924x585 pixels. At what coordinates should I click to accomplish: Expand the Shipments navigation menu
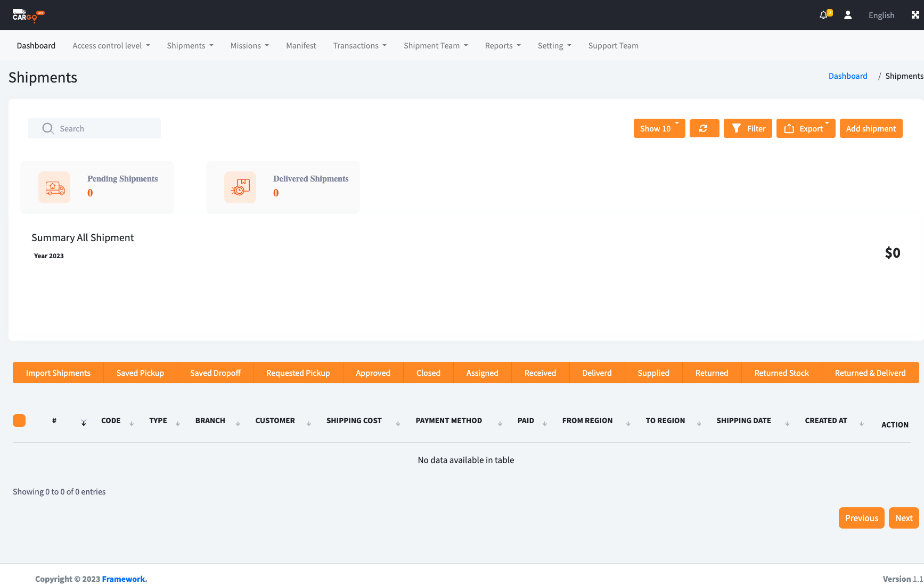tap(190, 46)
